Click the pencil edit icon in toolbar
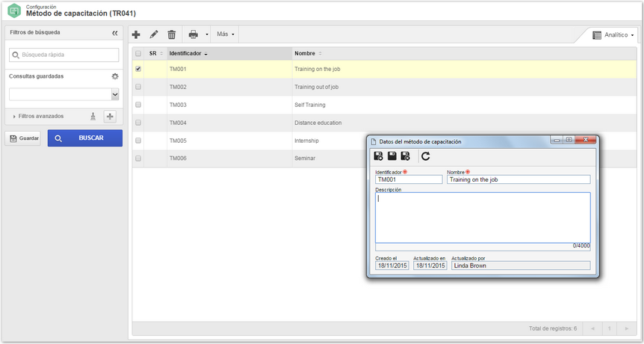The height and width of the screenshot is (344, 644). pyautogui.click(x=154, y=34)
